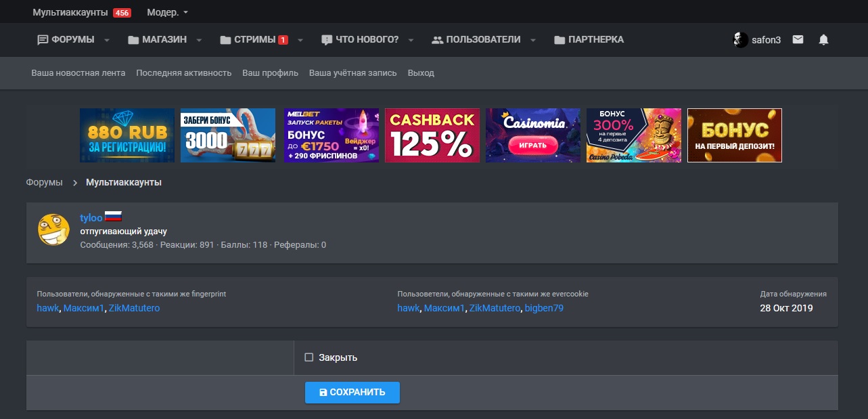
Task: Expand the dropdown arrow beside Магазин
Action: click(x=199, y=40)
